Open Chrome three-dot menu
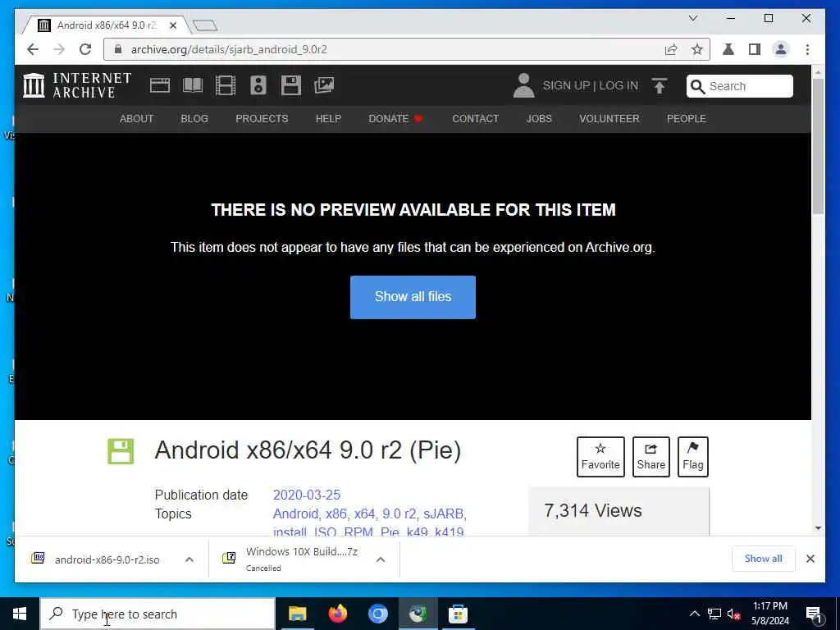 coord(807,50)
